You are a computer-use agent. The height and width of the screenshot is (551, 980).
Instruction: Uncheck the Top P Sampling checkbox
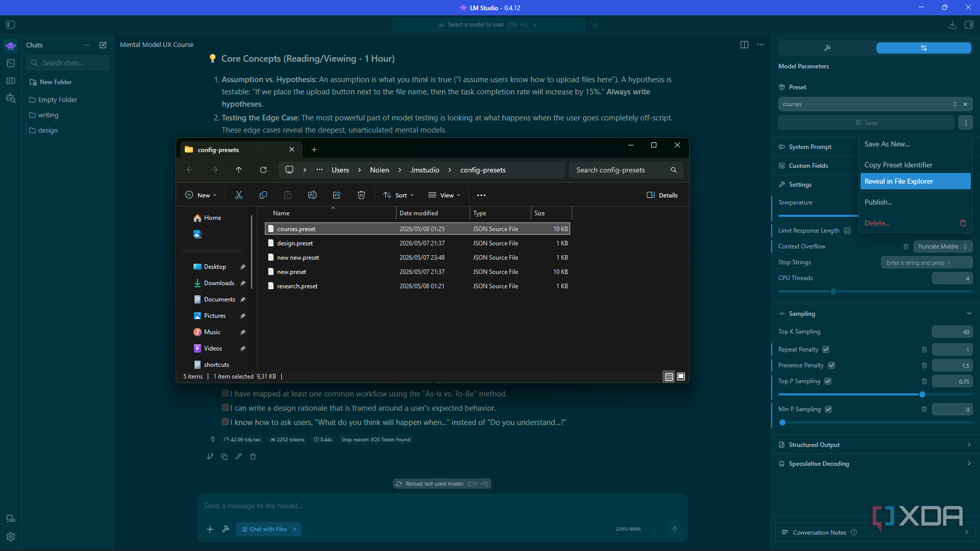coord(828,381)
